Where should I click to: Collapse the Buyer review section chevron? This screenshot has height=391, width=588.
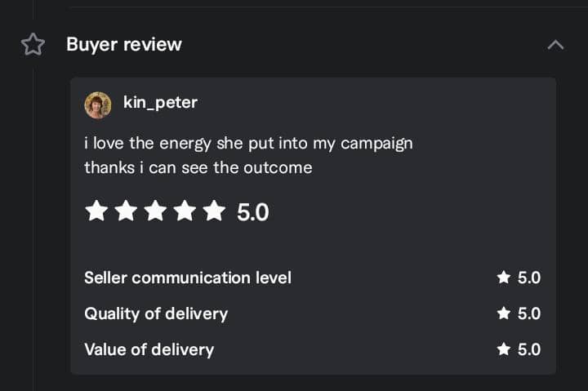point(555,45)
